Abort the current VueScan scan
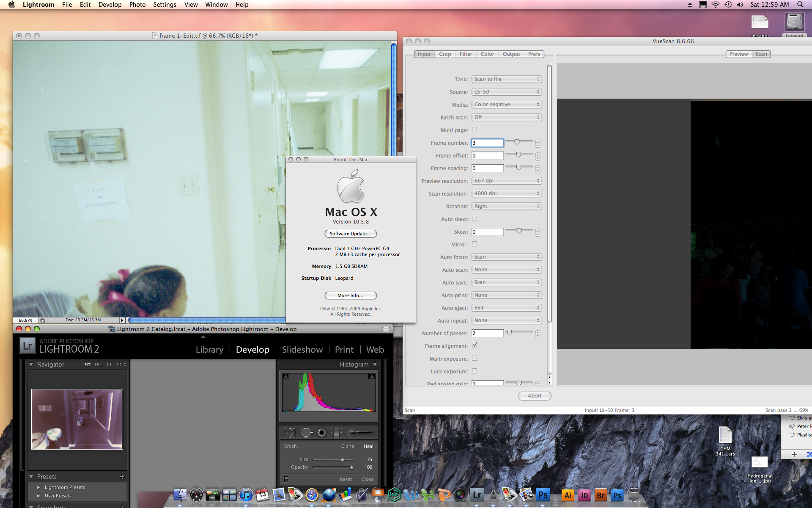This screenshot has width=812, height=508. 534,396
